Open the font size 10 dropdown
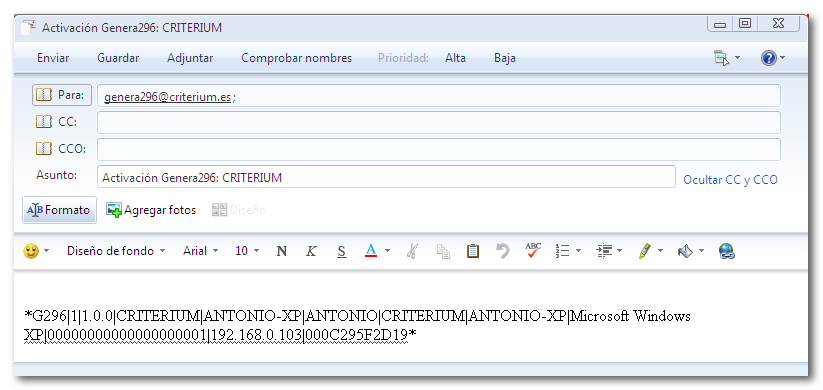Screen dimensions: 823x390 pos(247,251)
